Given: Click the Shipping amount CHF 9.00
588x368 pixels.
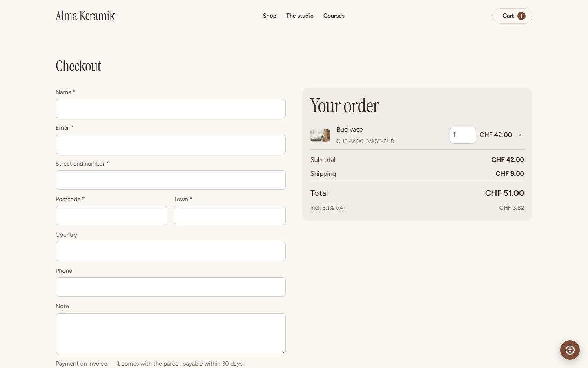Looking at the screenshot, I should tap(510, 174).
